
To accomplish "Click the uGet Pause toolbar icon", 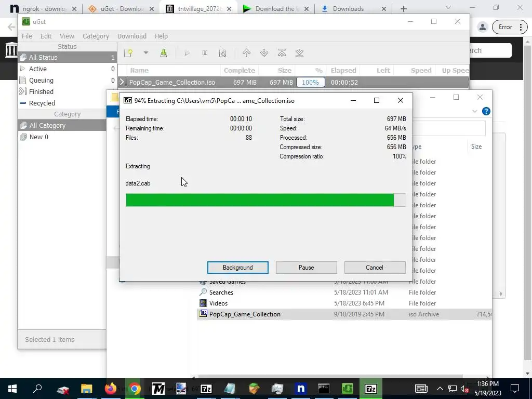I will pos(205,53).
